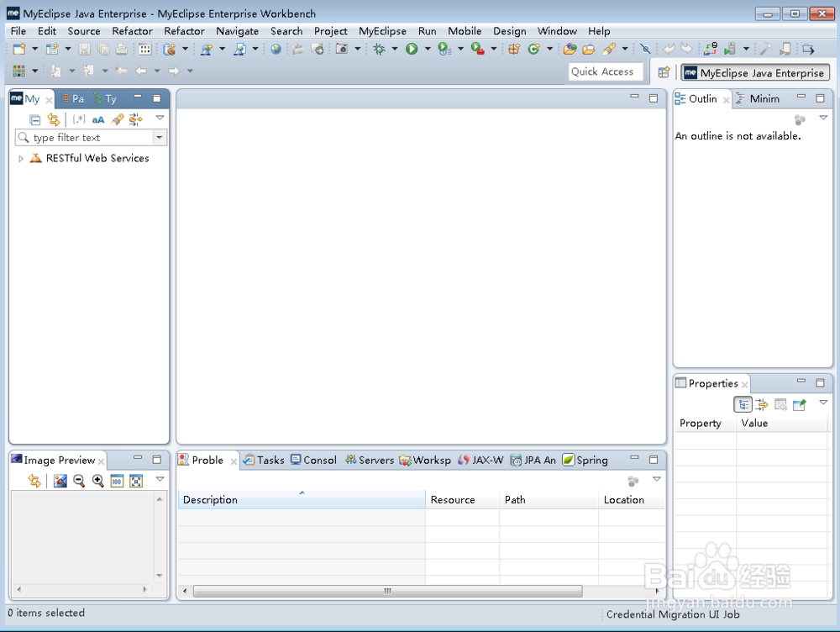Open the File menu
This screenshot has width=840, height=632.
[x=18, y=31]
